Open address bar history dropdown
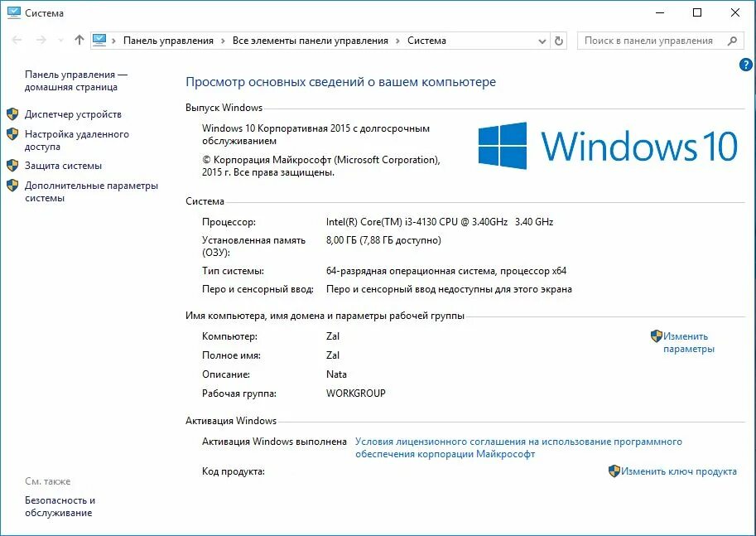This screenshot has width=756, height=536. (542, 41)
